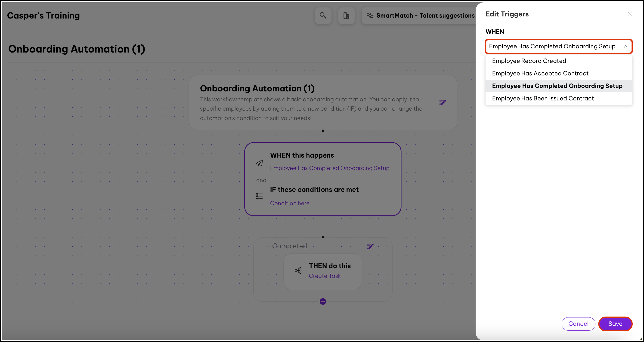The image size is (644, 342).
Task: Open the company building icon
Action: coord(346,16)
